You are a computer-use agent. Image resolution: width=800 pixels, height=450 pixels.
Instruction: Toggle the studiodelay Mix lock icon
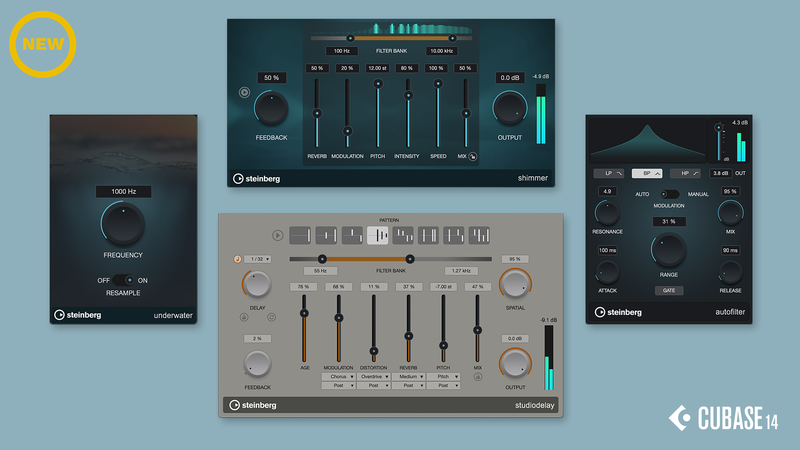tap(478, 377)
